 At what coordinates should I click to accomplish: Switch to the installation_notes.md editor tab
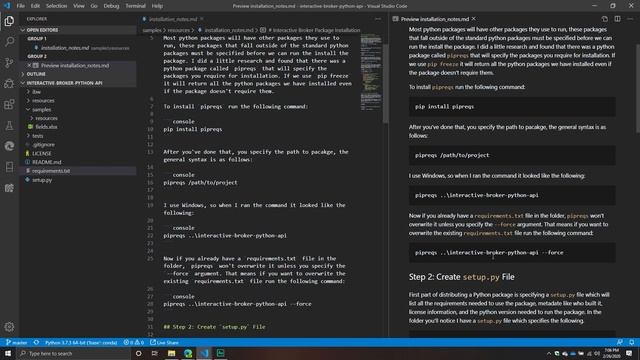click(173, 19)
